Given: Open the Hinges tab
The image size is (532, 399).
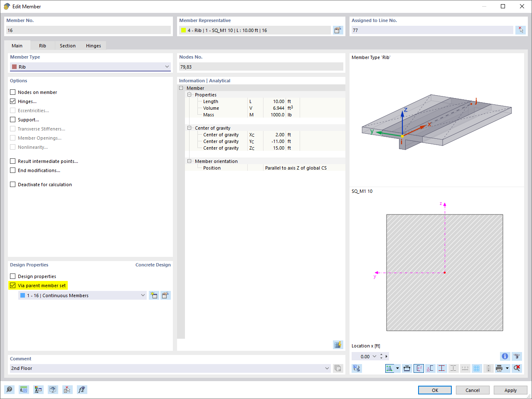Looking at the screenshot, I should [94, 46].
